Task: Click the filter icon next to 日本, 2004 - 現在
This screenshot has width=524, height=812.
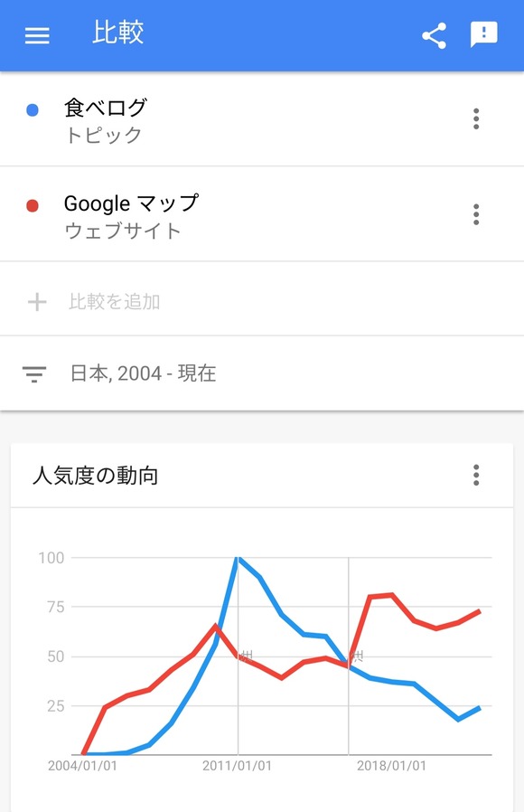Action: click(x=33, y=373)
